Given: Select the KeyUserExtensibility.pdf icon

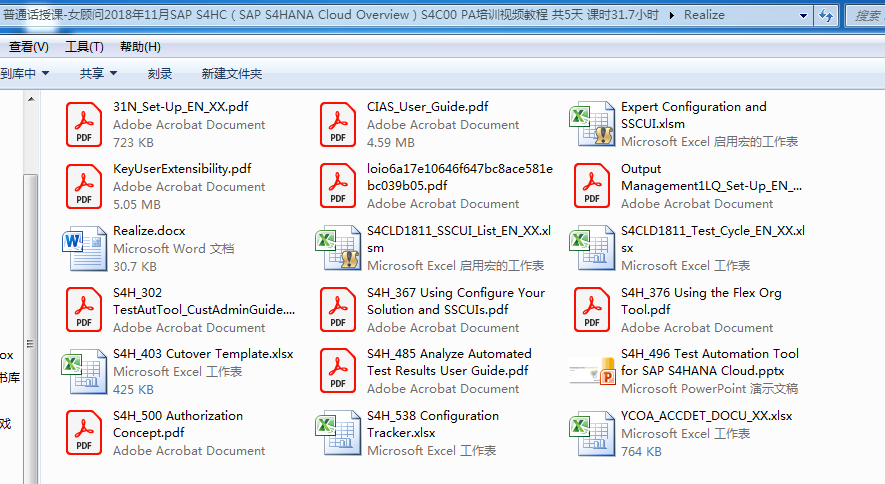Looking at the screenshot, I should tap(84, 186).
